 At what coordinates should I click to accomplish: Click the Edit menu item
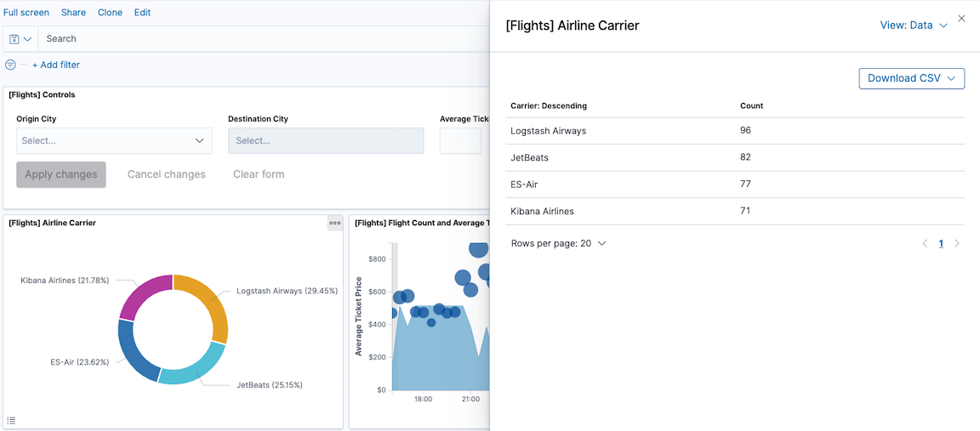click(x=142, y=13)
